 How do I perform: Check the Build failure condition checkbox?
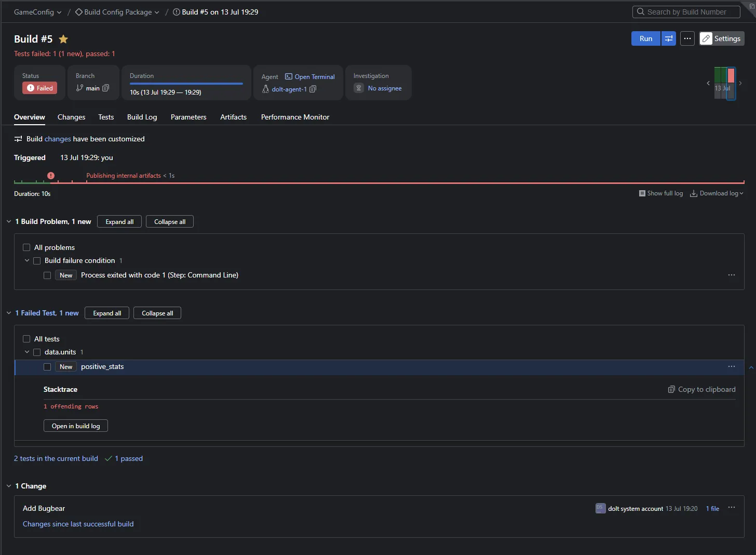[37, 261]
